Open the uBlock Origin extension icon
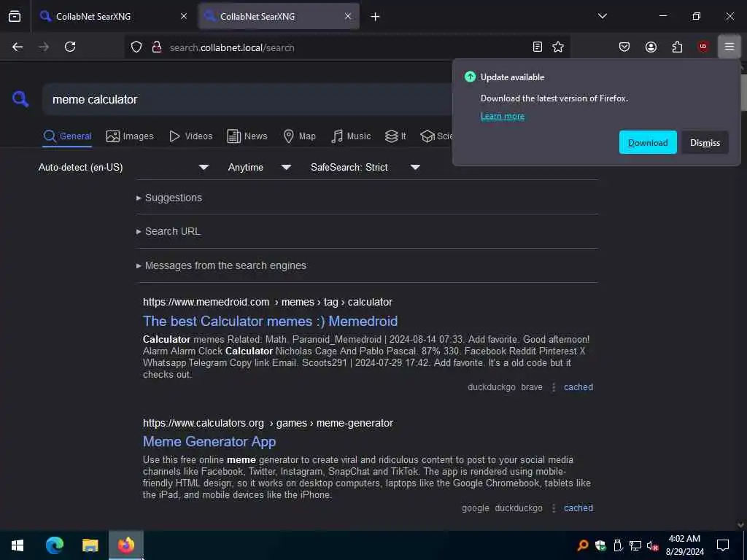Screen dimensions: 747x560 [x=703, y=47]
